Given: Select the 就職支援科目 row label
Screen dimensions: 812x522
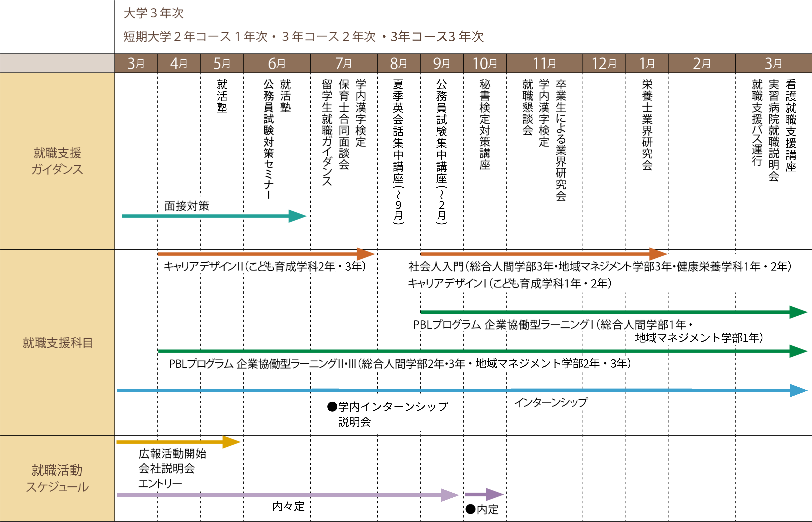Looking at the screenshot, I should [x=57, y=343].
